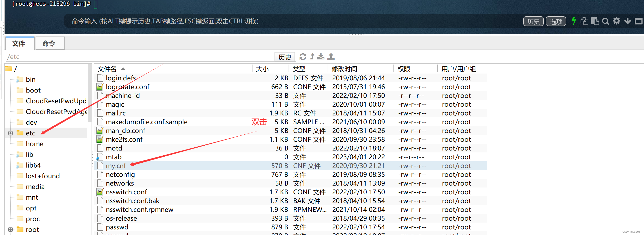Viewport: 644px width, 235px height.
Task: Select the opt folder in the tree
Action: click(31, 208)
